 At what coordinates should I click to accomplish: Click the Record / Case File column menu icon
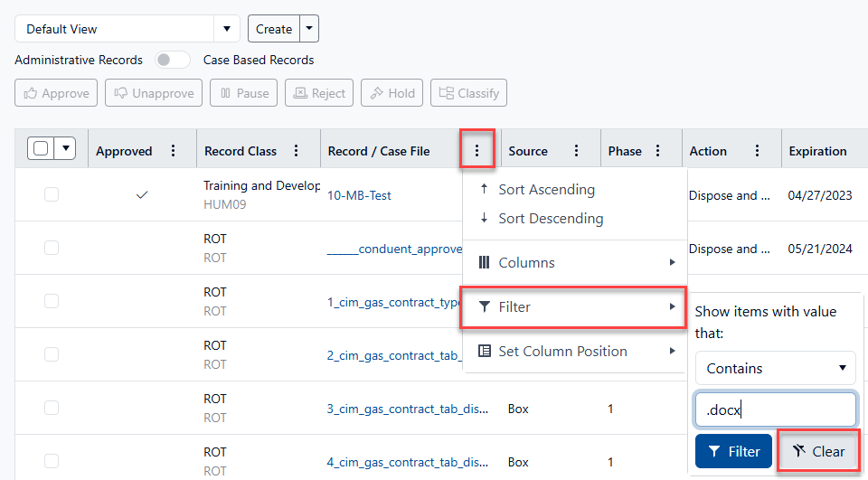pyautogui.click(x=476, y=150)
